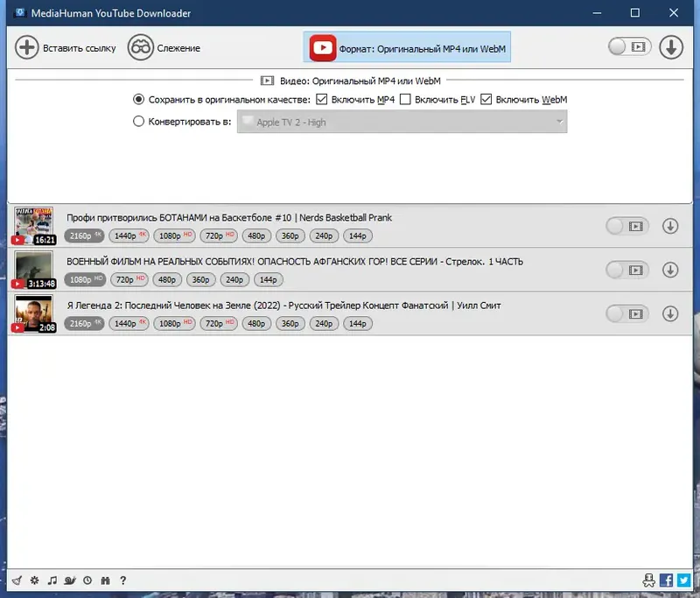The height and width of the screenshot is (598, 700).
Task: Select 720p for the Я Легенда 2 trailer
Action: (219, 323)
